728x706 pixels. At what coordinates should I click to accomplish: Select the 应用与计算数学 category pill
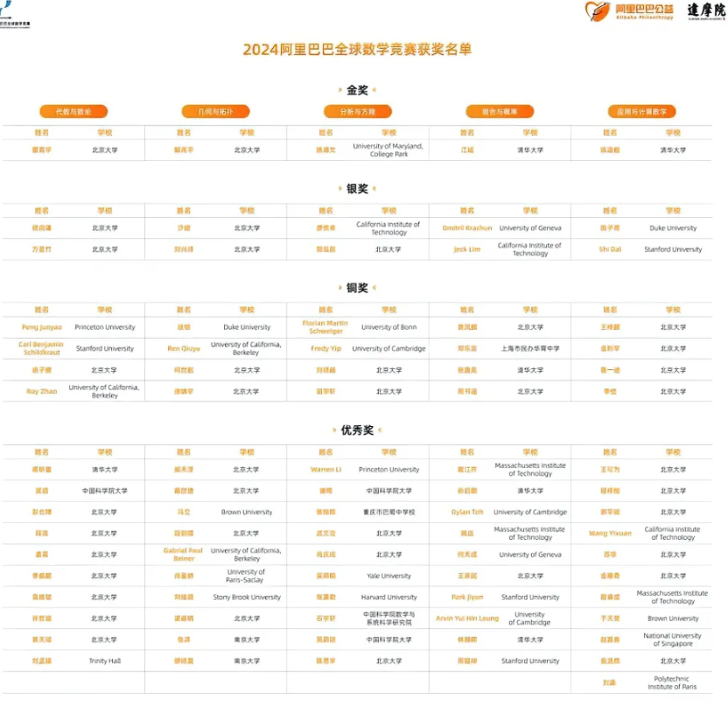pos(641,111)
